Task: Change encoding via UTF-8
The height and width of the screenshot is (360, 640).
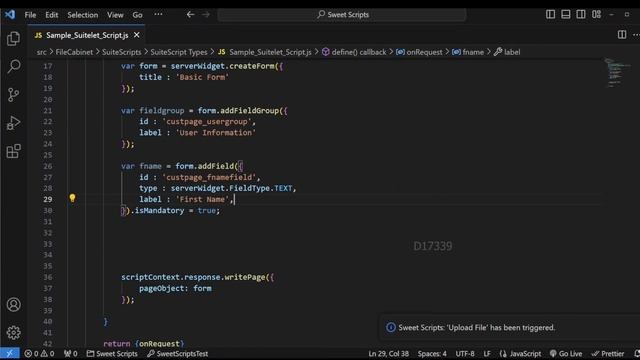Action: pos(465,353)
